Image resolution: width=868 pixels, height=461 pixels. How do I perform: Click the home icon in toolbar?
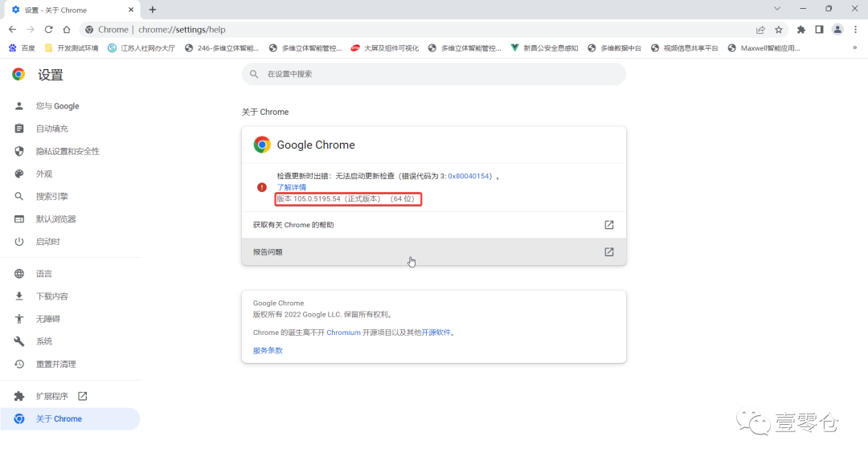click(67, 30)
